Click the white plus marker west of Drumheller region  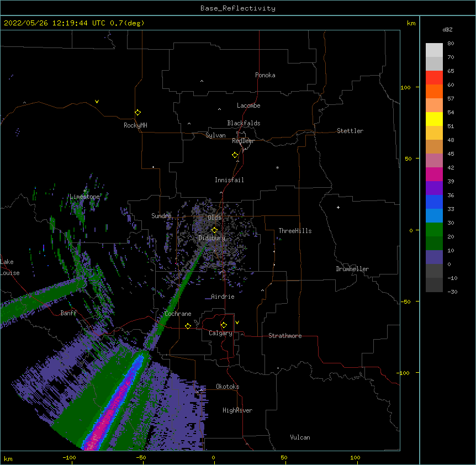click(338, 207)
